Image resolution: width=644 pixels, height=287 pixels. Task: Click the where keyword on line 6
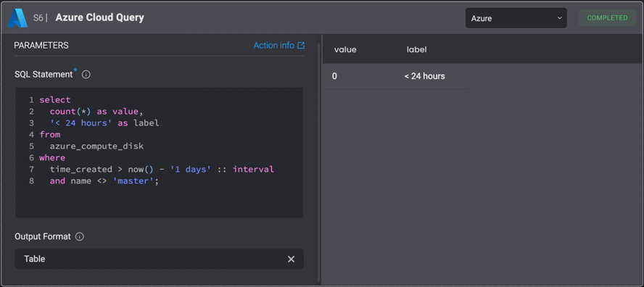tap(52, 158)
